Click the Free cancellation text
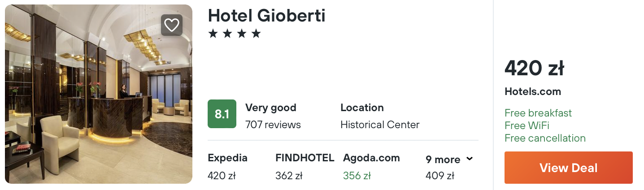644x190 pixels. [545, 138]
